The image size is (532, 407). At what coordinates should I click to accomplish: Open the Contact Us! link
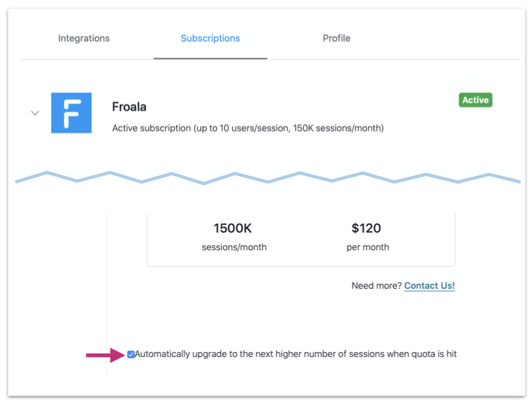click(x=430, y=286)
